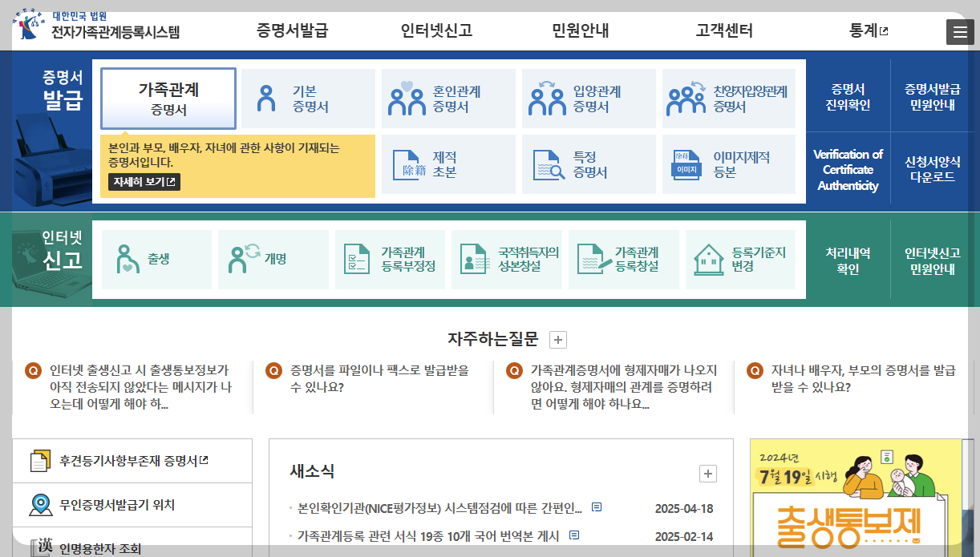
Task: Select the 제적초본 removed-register extract icon
Action: click(x=447, y=164)
